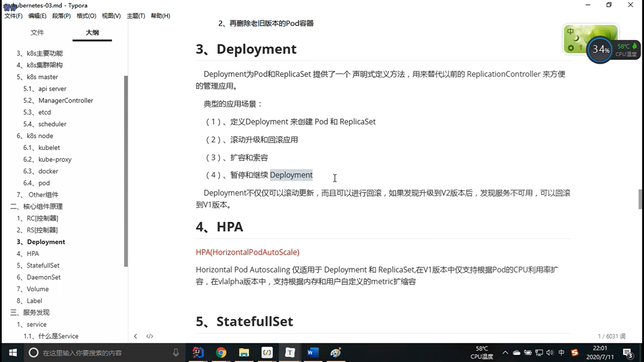Click the microphone icon in search box
Viewport: 644px width, 362px height.
(x=176, y=353)
